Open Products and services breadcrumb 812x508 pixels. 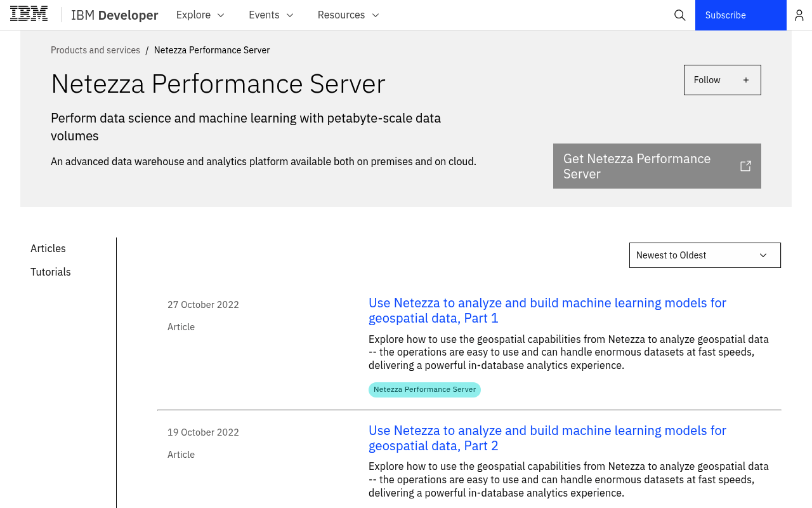click(95, 50)
